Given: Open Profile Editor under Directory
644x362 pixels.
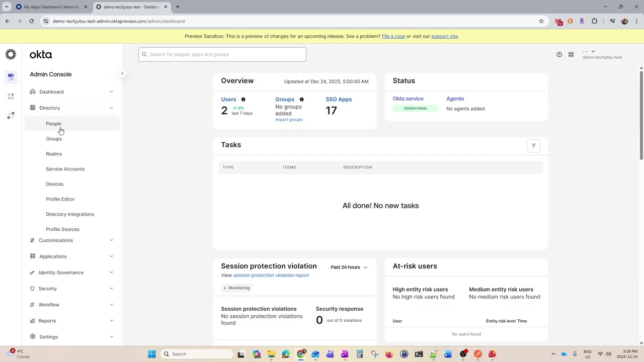Looking at the screenshot, I should point(60,199).
